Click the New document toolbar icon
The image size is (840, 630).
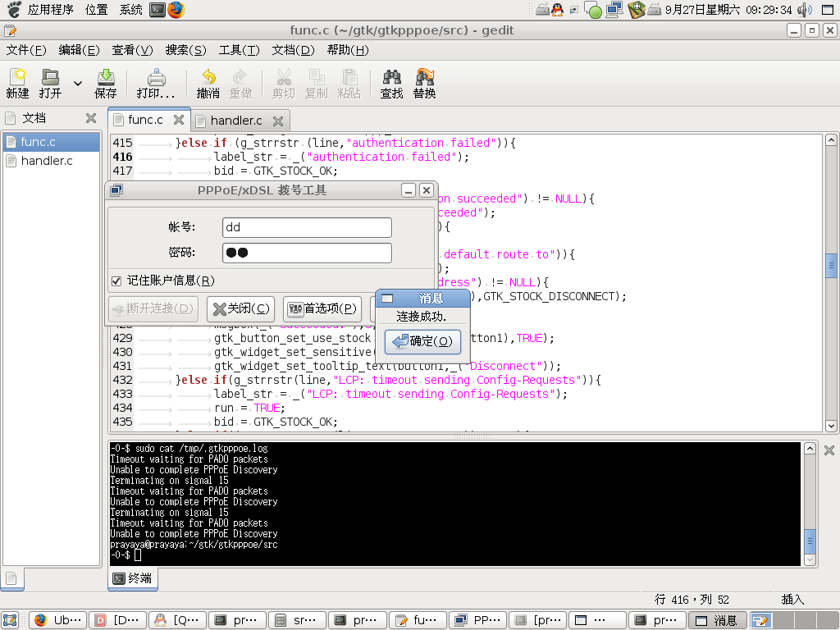18,84
